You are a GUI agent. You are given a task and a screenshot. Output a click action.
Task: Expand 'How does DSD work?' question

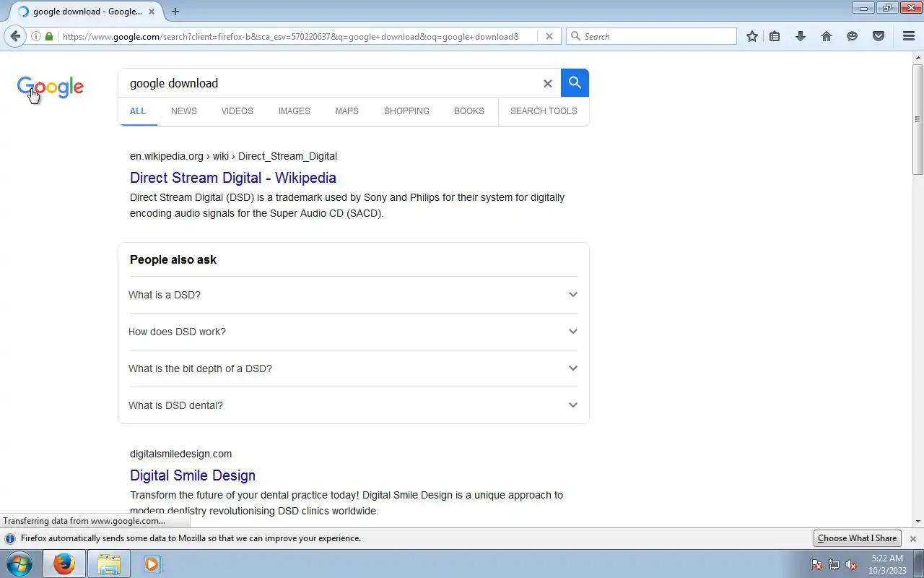click(x=354, y=332)
